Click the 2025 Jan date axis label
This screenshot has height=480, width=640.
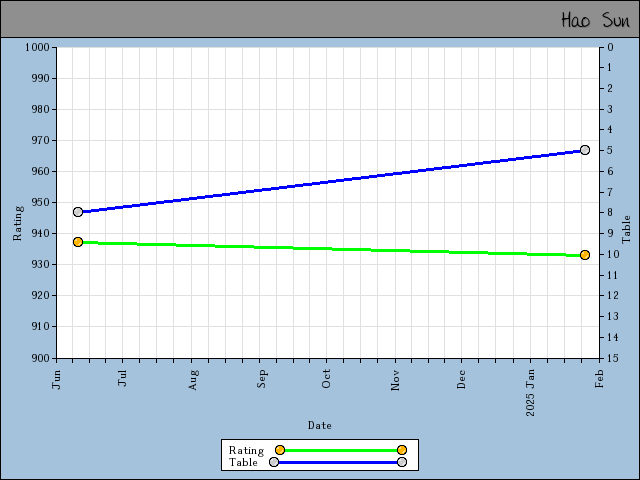point(530,393)
